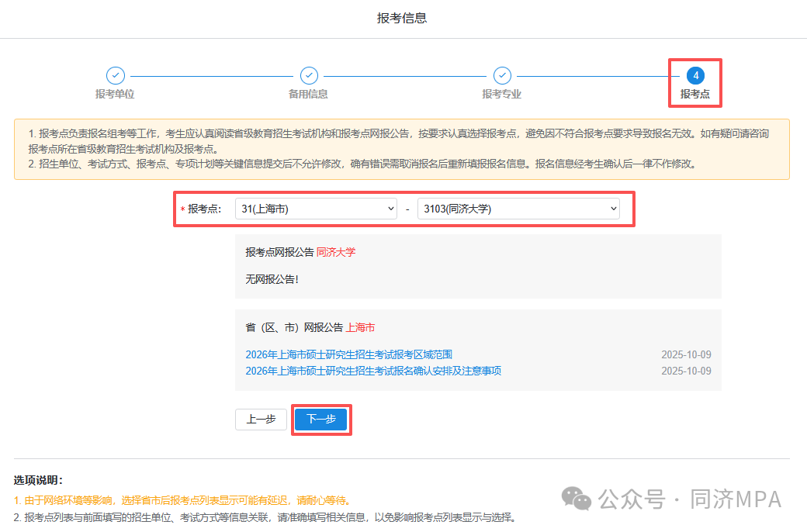Click the 报考点 step label
This screenshot has height=532, width=807.
695,95
